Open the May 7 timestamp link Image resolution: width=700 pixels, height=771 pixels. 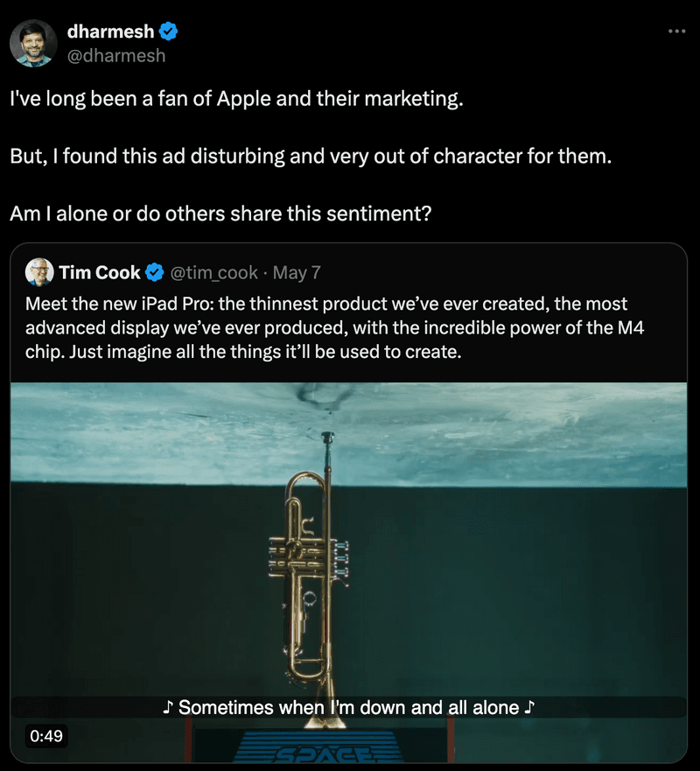299,272
